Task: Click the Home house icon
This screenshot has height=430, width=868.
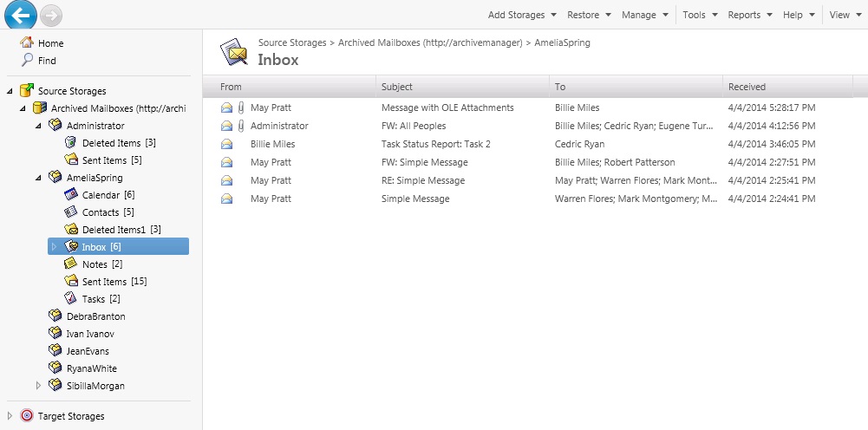Action: [27, 42]
